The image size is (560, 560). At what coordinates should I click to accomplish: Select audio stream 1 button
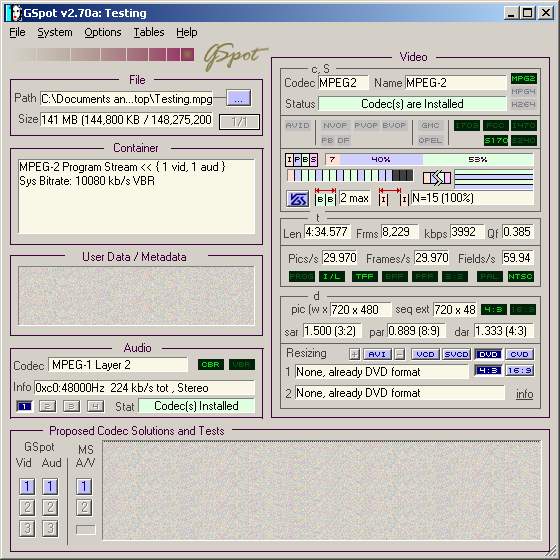[24, 406]
